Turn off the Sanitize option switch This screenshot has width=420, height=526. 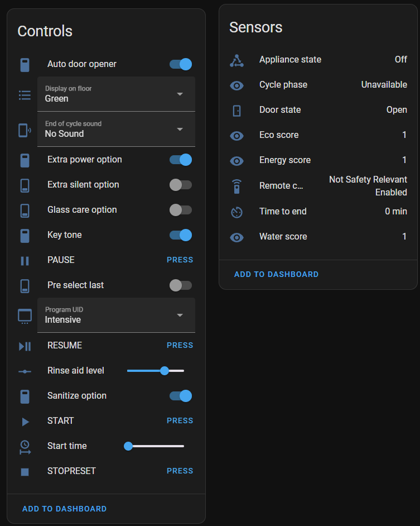click(x=181, y=396)
